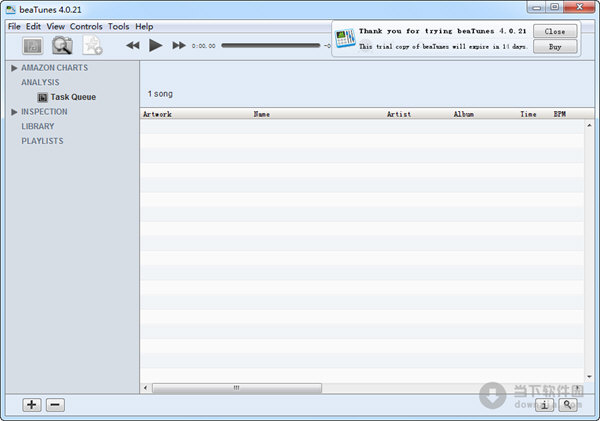The width and height of the screenshot is (600, 421).
Task: Click the new playlist document icon
Action: 92,45
